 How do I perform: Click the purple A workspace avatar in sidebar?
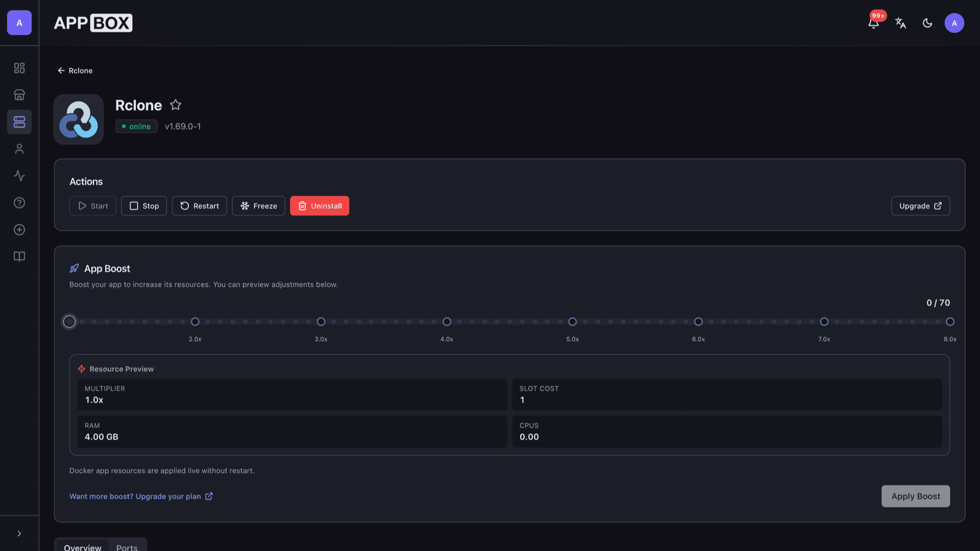point(19,23)
